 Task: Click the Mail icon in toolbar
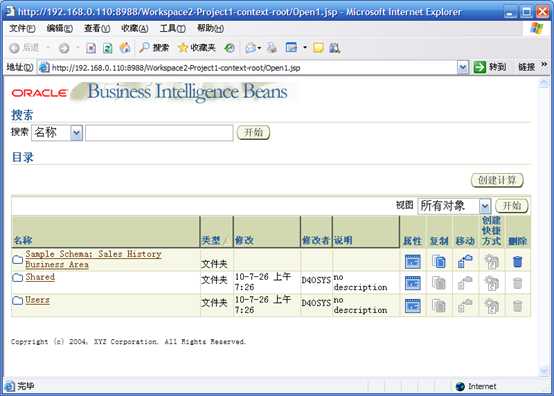click(251, 48)
